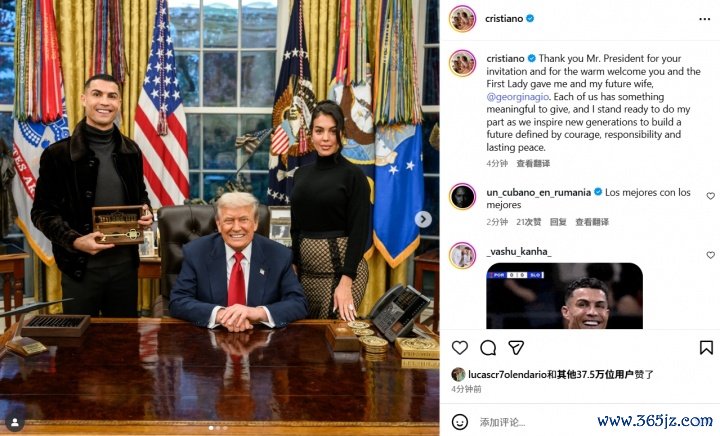
Task: Open _vashu_kanha_ GIF comment image
Action: (x=564, y=296)
